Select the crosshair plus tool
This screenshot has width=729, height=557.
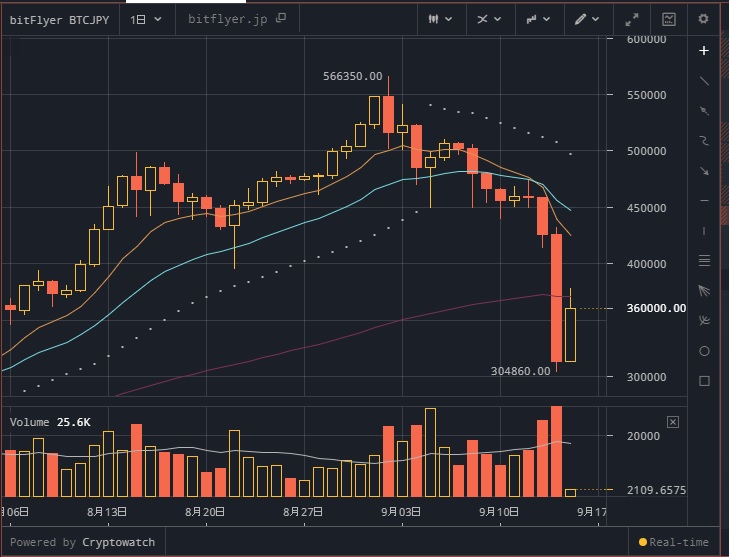[704, 51]
